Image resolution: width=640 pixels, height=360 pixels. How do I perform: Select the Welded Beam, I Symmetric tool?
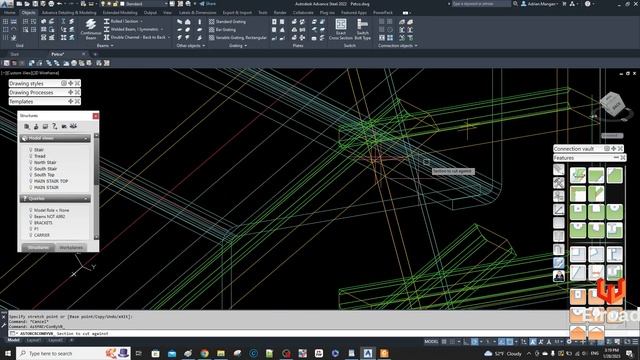point(131,29)
